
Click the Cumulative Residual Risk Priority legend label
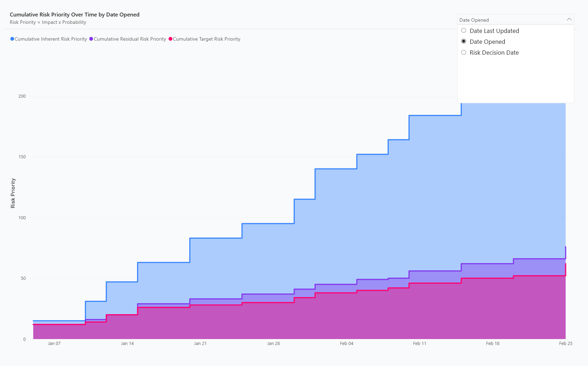pos(130,39)
